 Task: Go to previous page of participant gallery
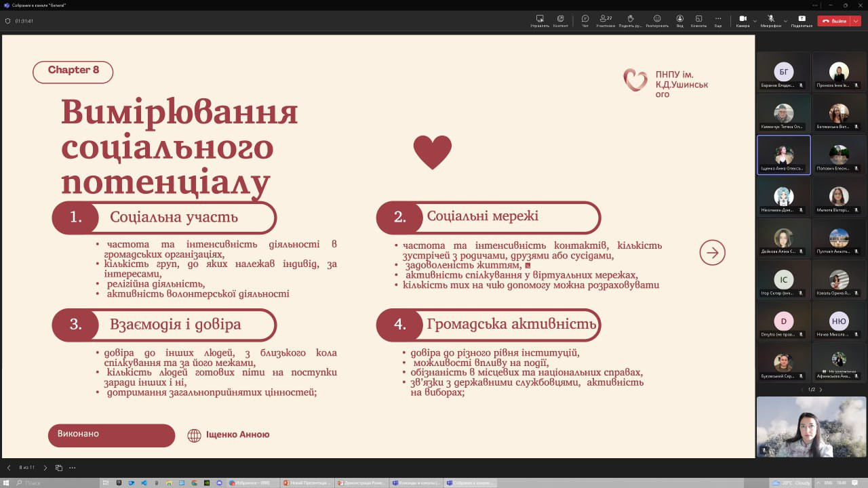(x=802, y=390)
